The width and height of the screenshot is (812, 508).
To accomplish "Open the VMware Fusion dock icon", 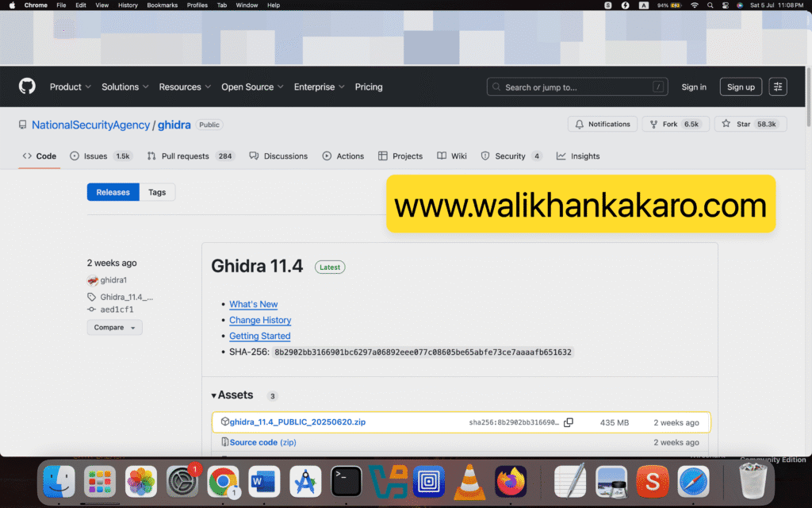I will [x=387, y=481].
